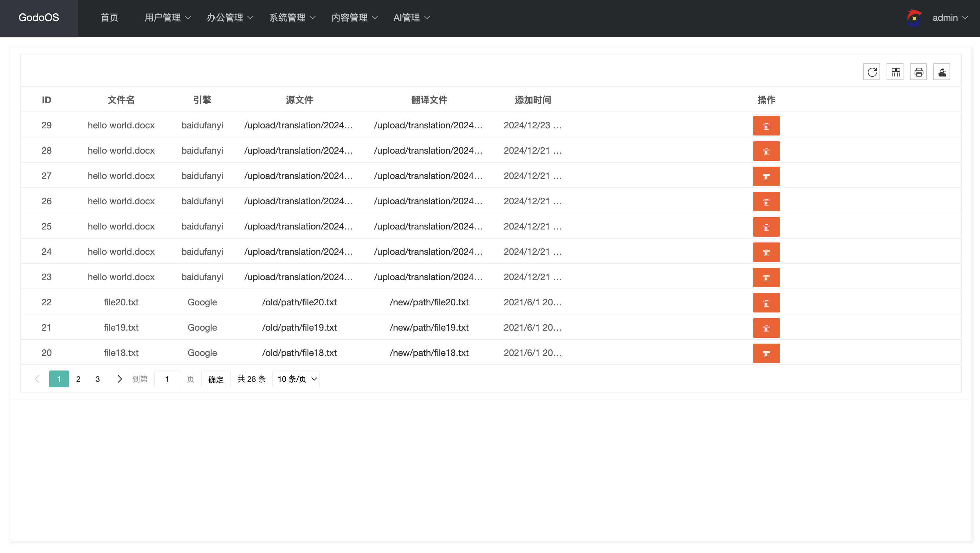
Task: Go to page 3 of results
Action: pyautogui.click(x=97, y=379)
